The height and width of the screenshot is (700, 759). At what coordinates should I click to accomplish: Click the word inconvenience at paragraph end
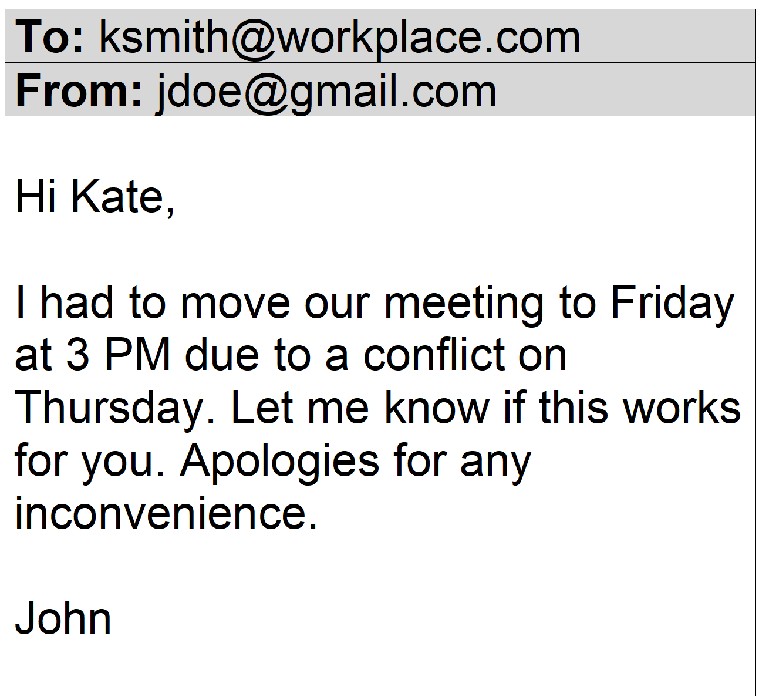click(166, 513)
